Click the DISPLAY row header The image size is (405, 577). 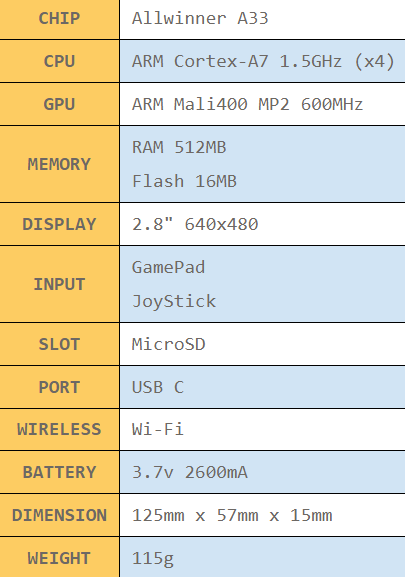click(x=59, y=224)
